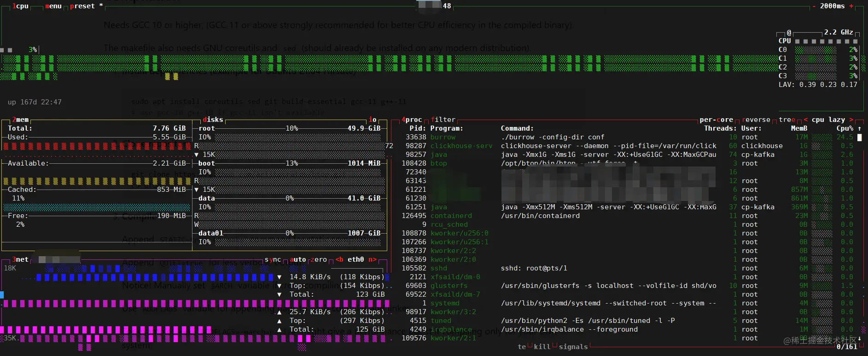
Task: Toggle the 1cpu box
Action: (x=20, y=6)
